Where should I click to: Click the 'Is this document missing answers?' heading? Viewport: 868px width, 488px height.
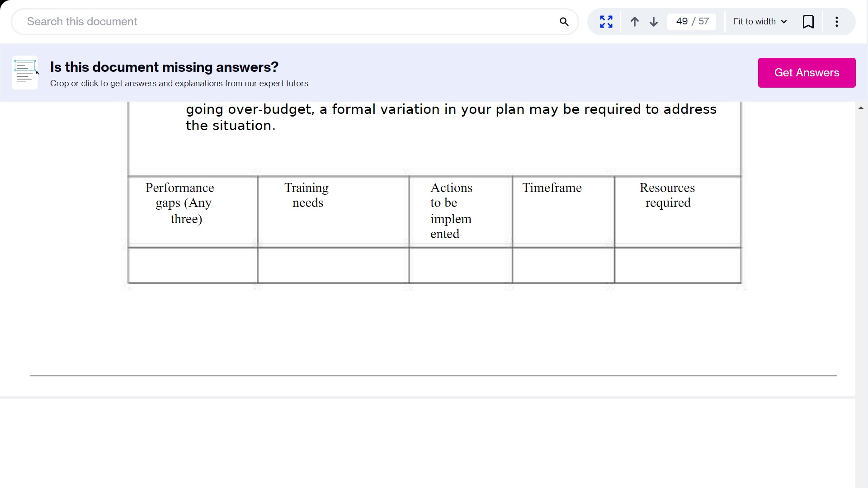pos(164,67)
